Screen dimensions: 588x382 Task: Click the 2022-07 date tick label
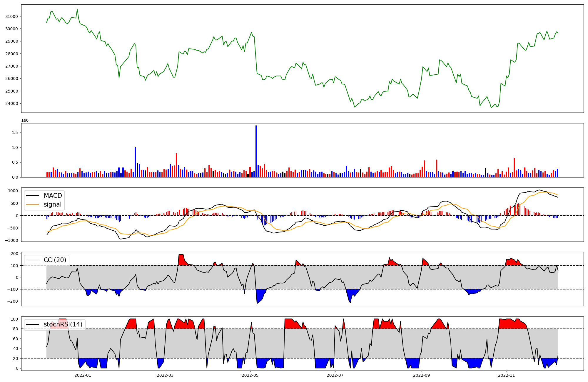(335, 375)
